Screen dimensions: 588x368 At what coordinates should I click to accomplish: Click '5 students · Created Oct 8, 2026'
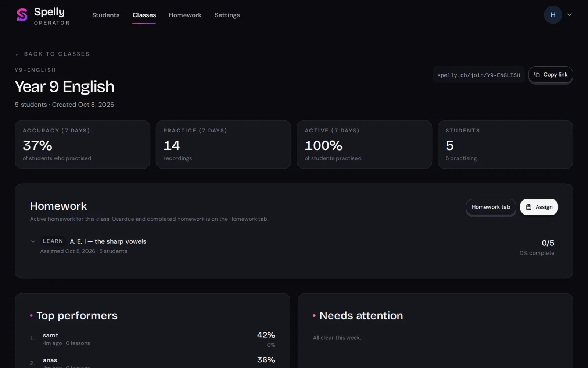[x=64, y=105]
